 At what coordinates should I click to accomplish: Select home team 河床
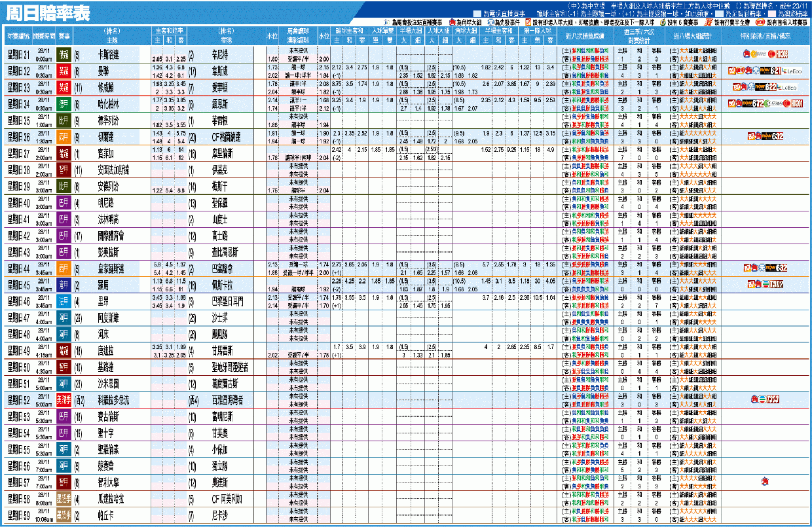click(104, 334)
